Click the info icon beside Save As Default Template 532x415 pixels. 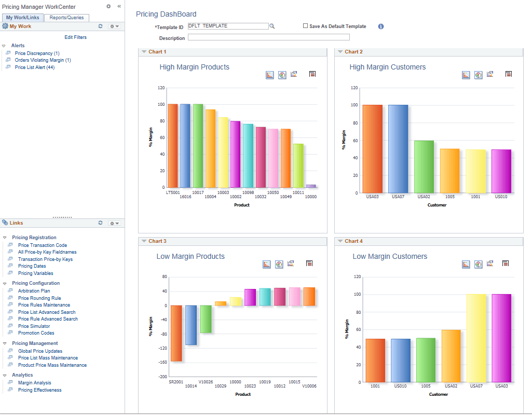point(380,26)
